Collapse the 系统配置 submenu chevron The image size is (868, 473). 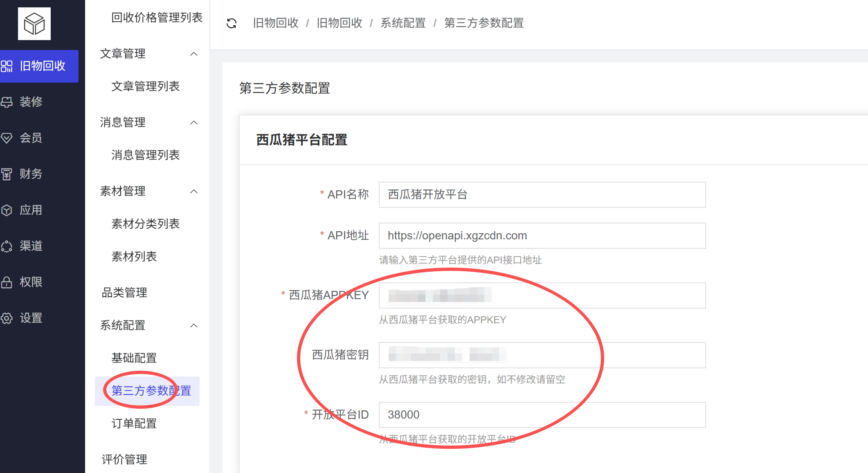click(x=194, y=325)
